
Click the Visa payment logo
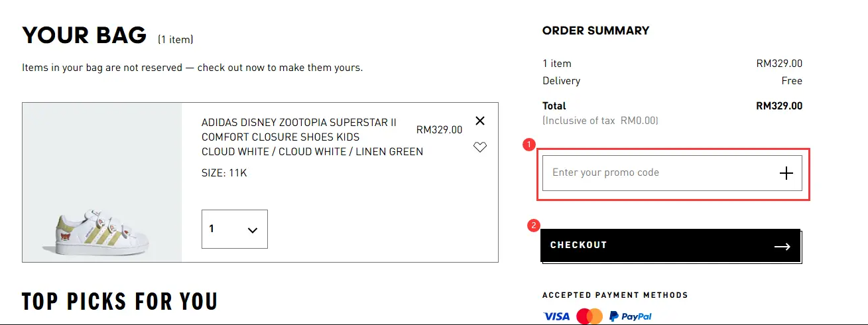click(x=556, y=316)
